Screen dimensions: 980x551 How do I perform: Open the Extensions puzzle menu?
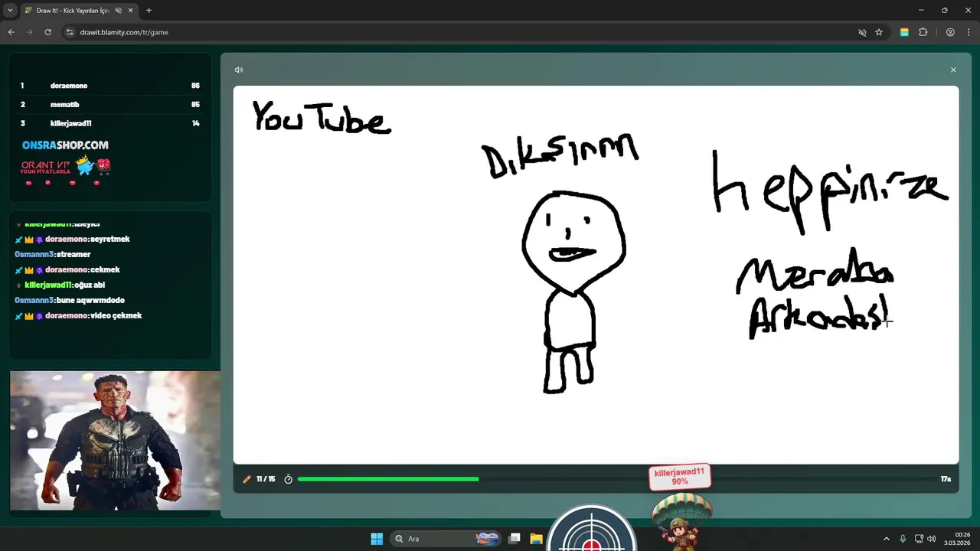coord(923,32)
